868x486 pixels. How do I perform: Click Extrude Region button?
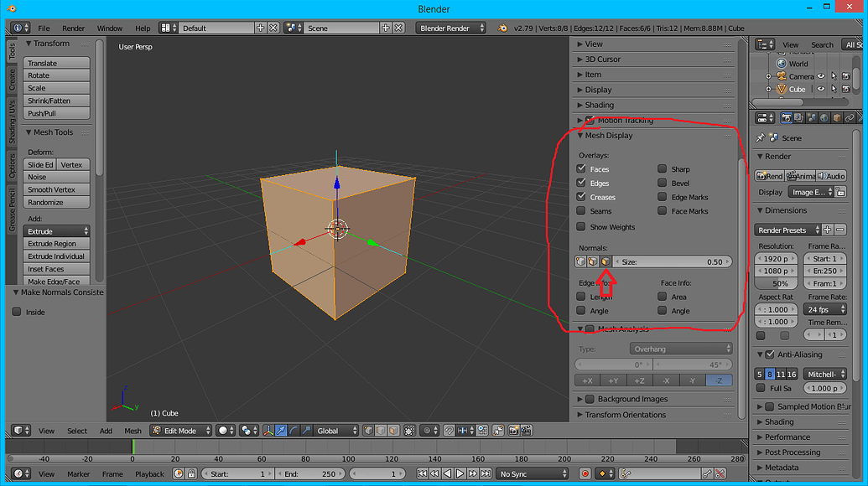point(56,243)
